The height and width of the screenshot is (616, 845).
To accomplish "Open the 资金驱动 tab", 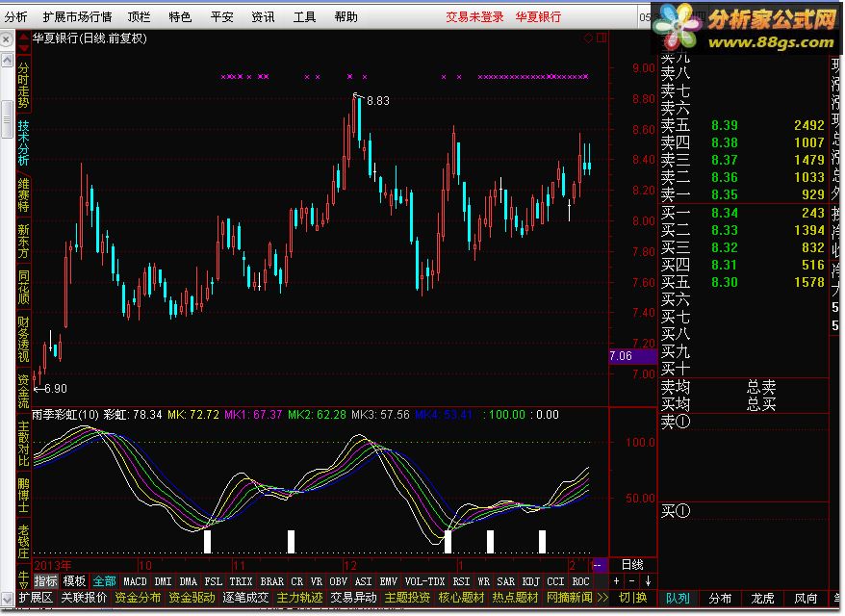I will pos(192,598).
